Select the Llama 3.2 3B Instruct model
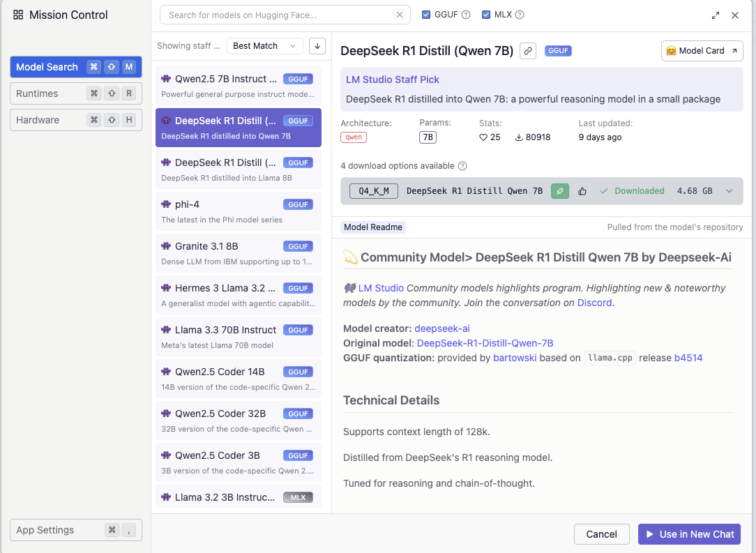 [x=239, y=497]
